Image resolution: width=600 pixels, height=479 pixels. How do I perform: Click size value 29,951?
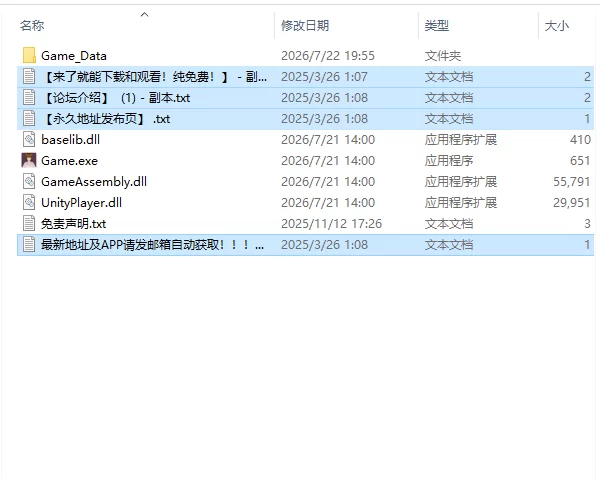pyautogui.click(x=572, y=203)
